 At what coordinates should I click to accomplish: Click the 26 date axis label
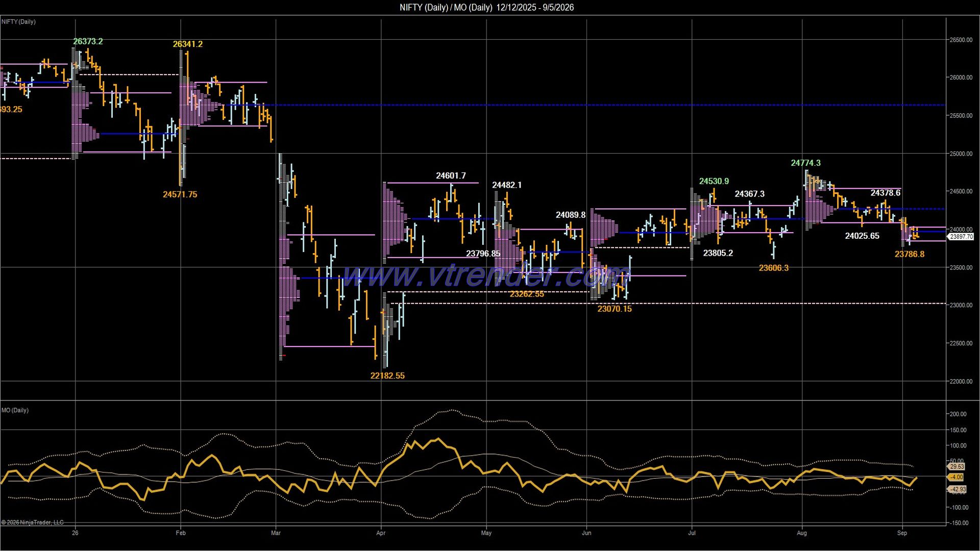75,533
